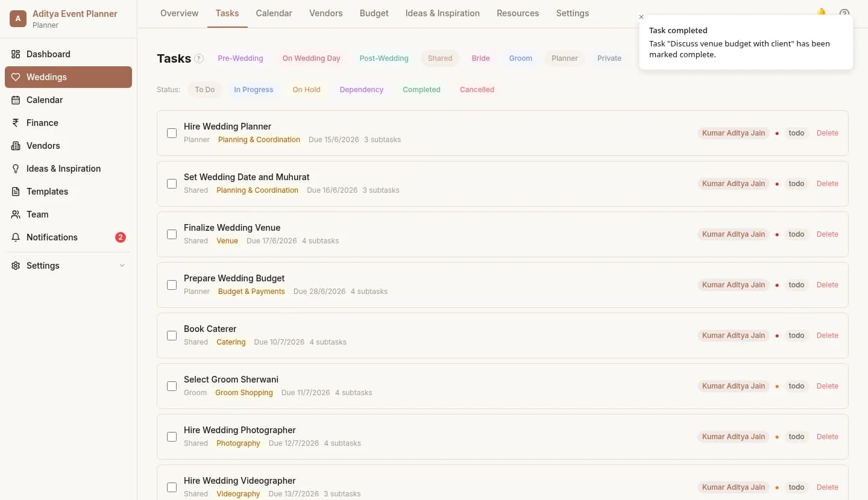Screen dimensions: 868x500
Task: Select the Planner filter chip
Action: click(565, 58)
